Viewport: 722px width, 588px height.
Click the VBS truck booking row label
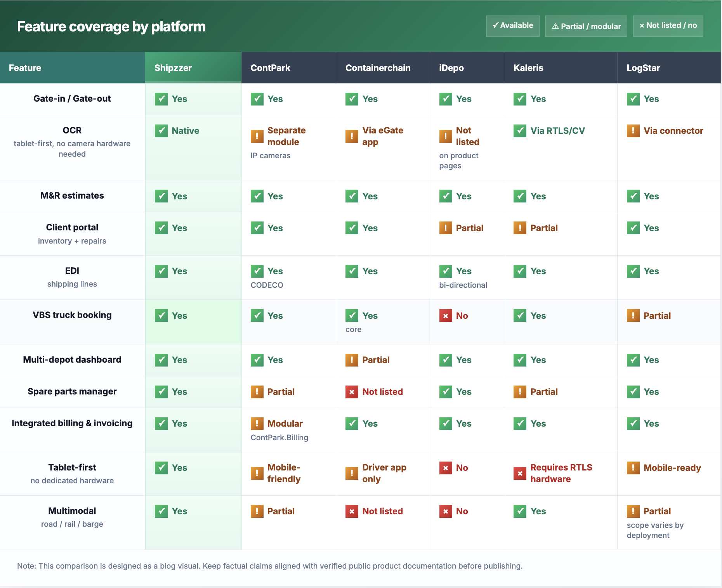(x=72, y=315)
